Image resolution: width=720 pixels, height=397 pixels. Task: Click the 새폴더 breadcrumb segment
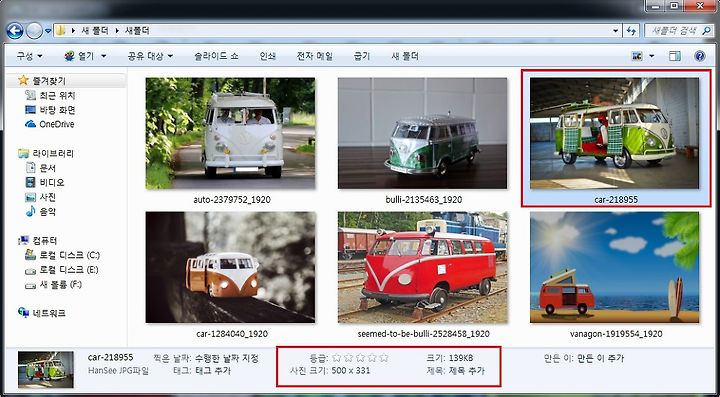[x=136, y=31]
